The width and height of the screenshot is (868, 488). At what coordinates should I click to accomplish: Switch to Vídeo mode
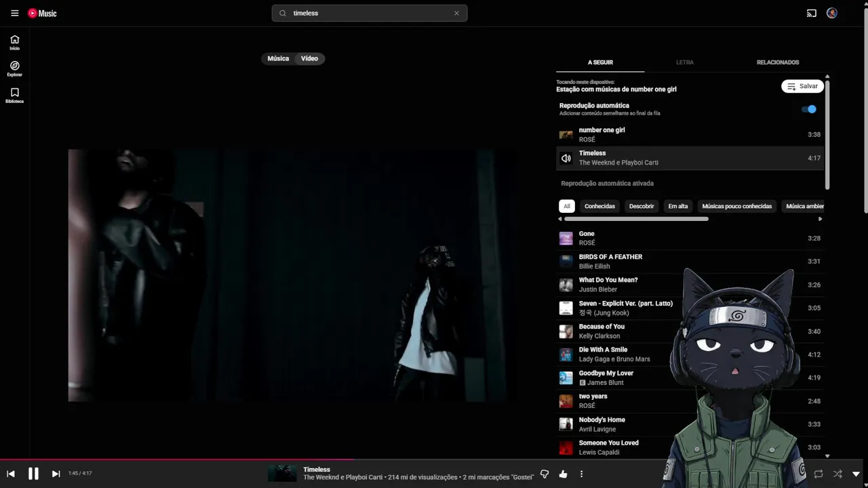[x=310, y=58]
